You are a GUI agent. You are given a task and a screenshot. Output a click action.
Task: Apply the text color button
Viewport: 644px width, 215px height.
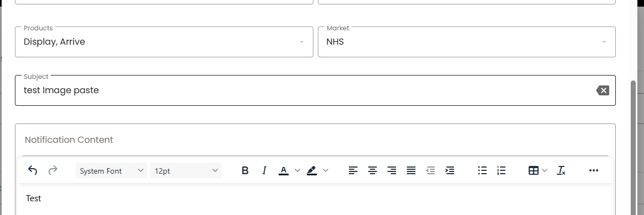(x=284, y=170)
